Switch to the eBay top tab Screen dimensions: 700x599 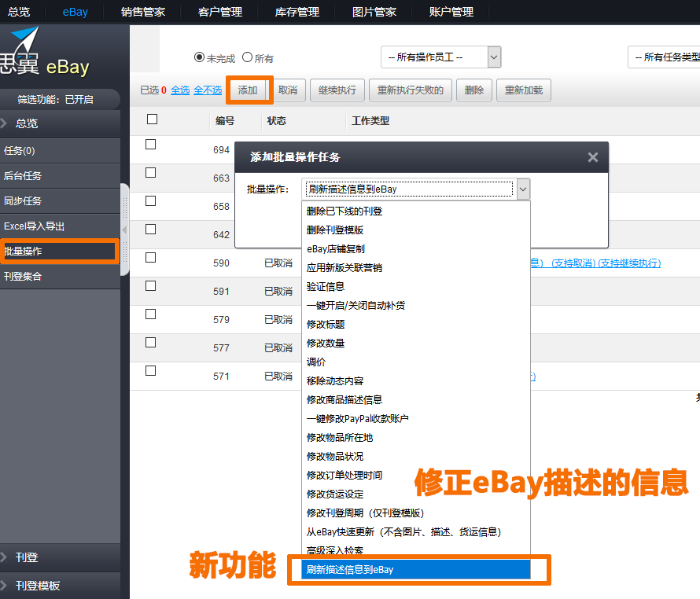[75, 12]
